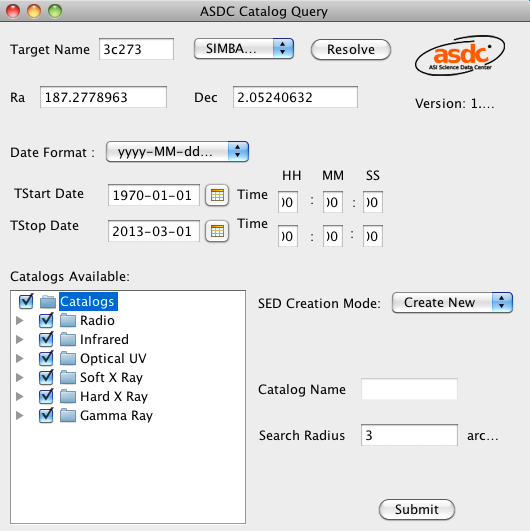Click the TStart HH time field
Viewport: 530px width, 531px height.
288,202
